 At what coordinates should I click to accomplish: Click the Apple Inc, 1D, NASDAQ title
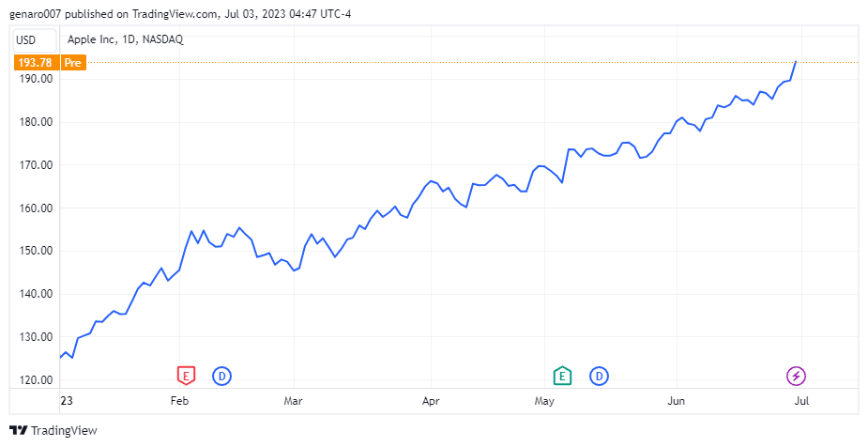(x=125, y=39)
